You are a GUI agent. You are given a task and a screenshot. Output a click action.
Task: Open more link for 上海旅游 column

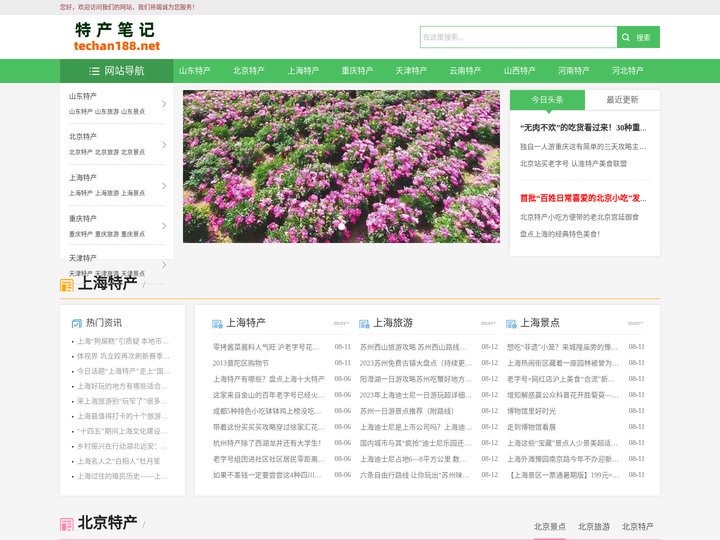[x=488, y=323]
